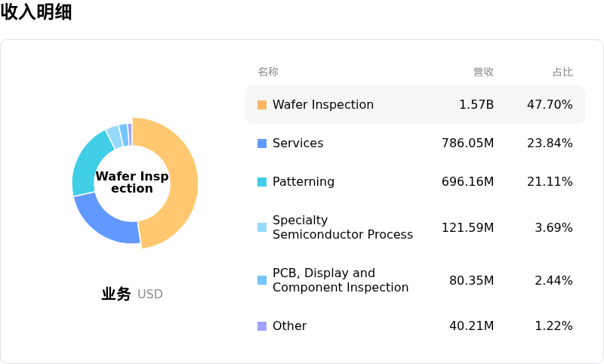This screenshot has height=364, width=604.
Task: Click the orange Wafer Inspection legend swatch
Action: point(262,105)
